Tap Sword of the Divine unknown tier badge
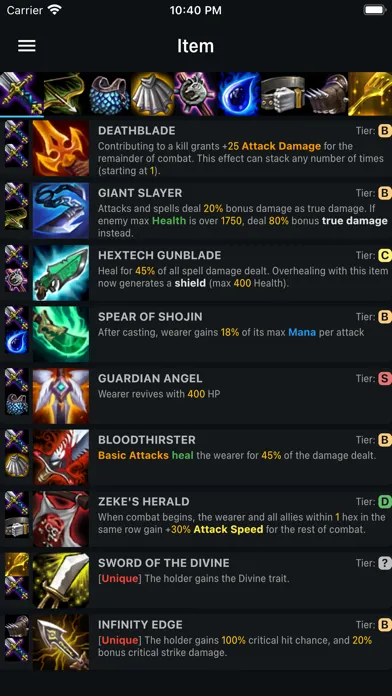Image resolution: width=392 pixels, height=696 pixels. coord(385,563)
